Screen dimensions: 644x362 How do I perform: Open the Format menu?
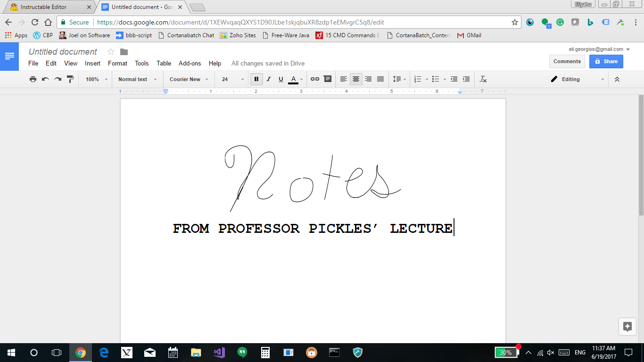pos(117,63)
